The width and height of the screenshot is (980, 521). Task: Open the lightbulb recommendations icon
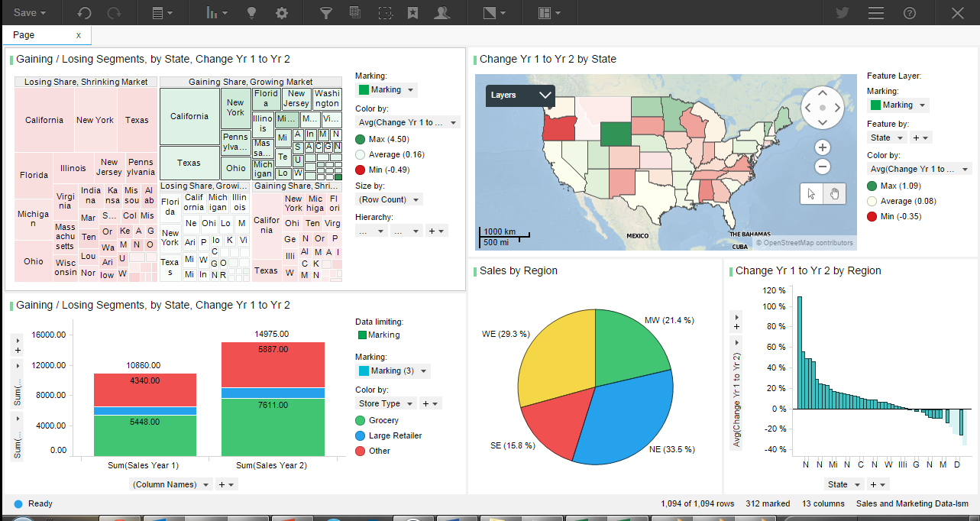[x=251, y=13]
